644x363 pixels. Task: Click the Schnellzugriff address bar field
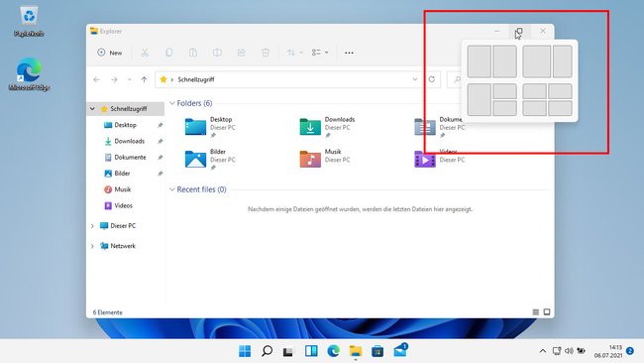[287, 79]
